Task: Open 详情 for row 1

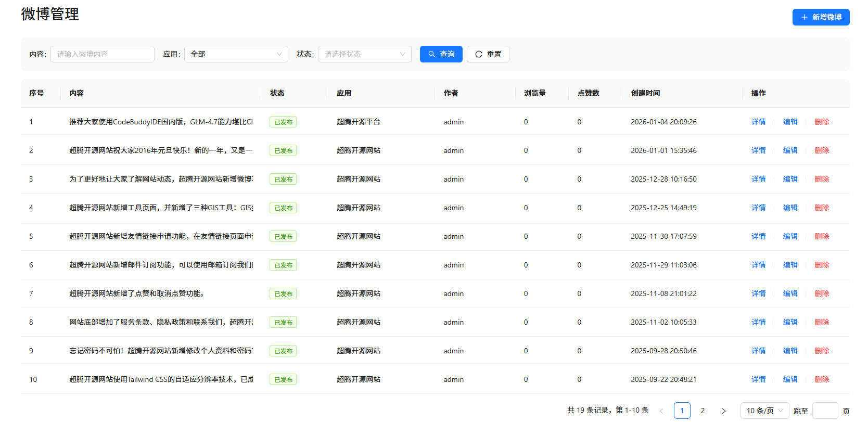Action: [x=758, y=122]
